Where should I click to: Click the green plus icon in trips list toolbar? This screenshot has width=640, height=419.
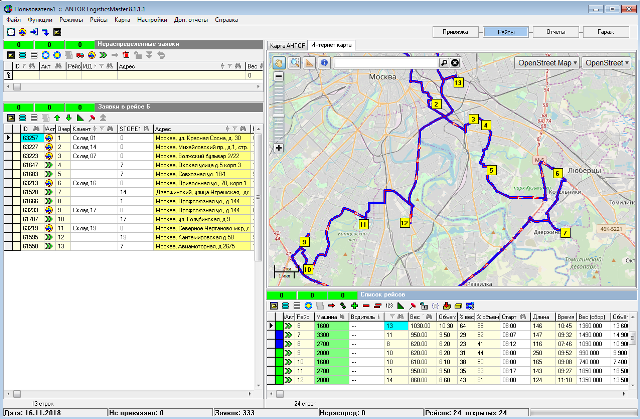point(354,306)
